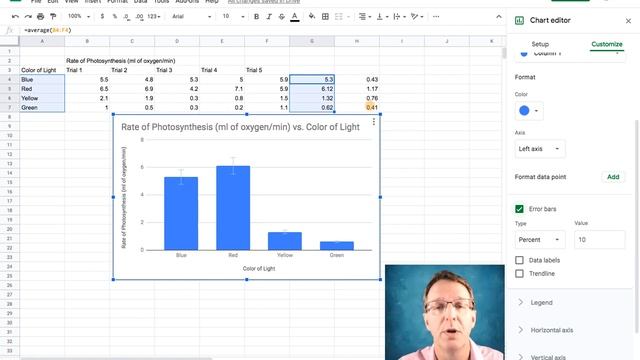The height and width of the screenshot is (360, 640).
Task: Select the Red bar in chart
Action: (x=233, y=208)
